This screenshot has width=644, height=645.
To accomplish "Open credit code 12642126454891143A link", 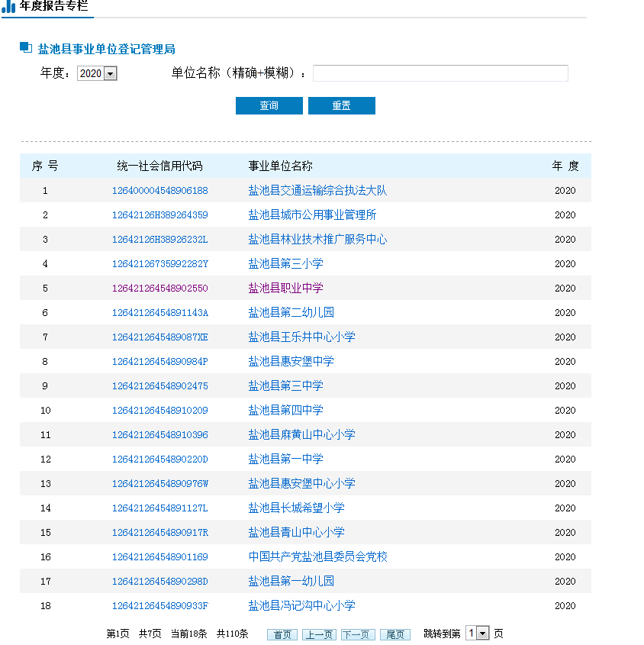I will coord(160,313).
